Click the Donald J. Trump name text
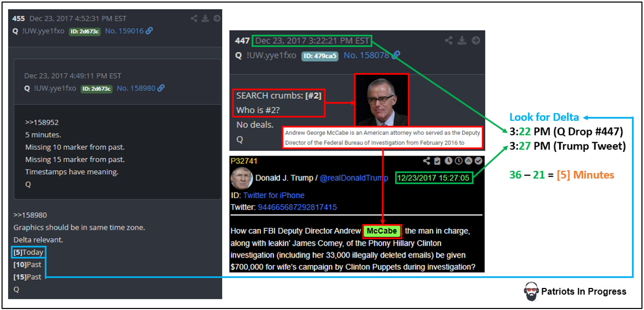This screenshot has height=310, width=644. 285,178
